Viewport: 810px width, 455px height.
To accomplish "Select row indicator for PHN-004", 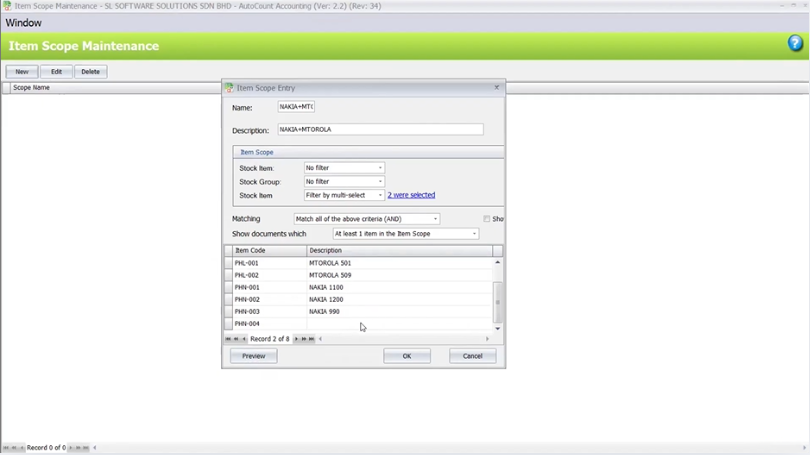I will tap(228, 324).
